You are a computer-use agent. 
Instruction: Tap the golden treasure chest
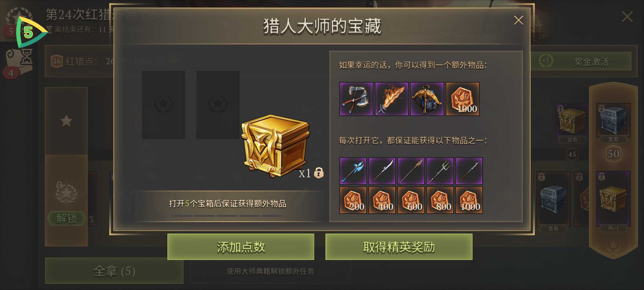(x=275, y=146)
